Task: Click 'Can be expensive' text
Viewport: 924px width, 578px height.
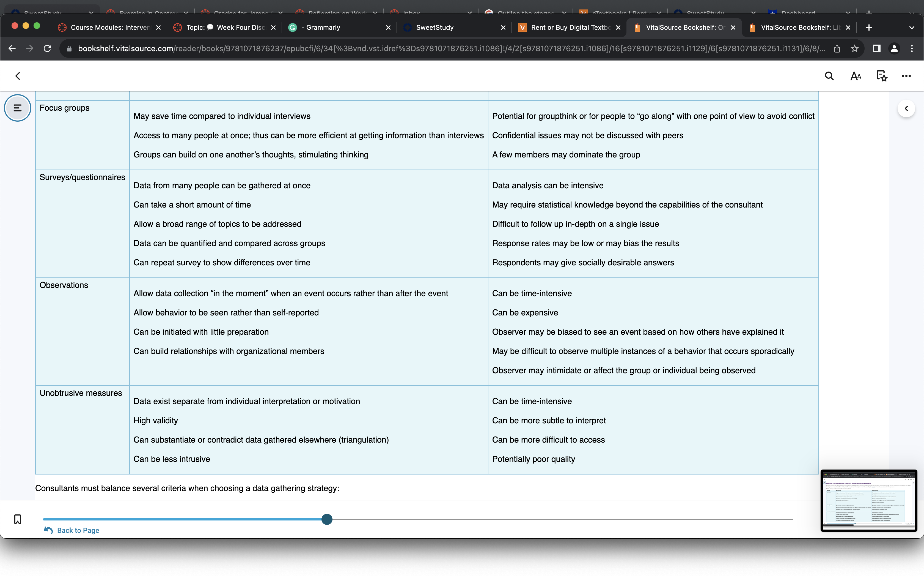Action: (x=525, y=313)
